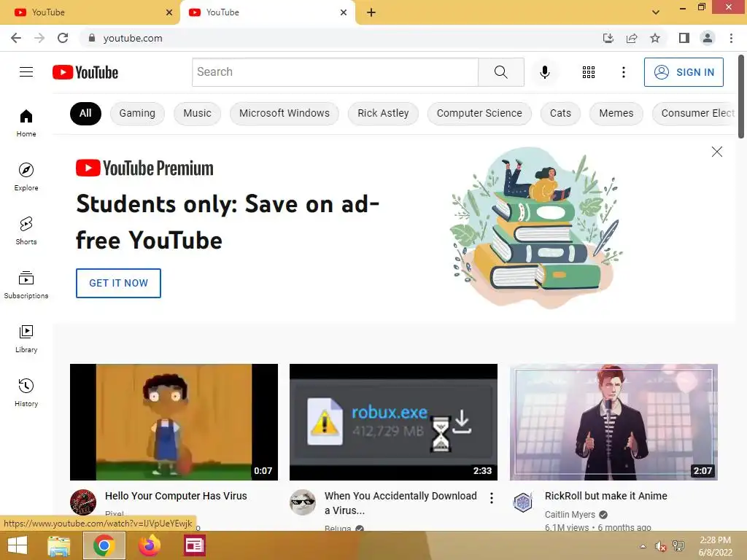Open the taskbar clock showing 2:28 PM
Screen dimensions: 747x560
point(715,546)
